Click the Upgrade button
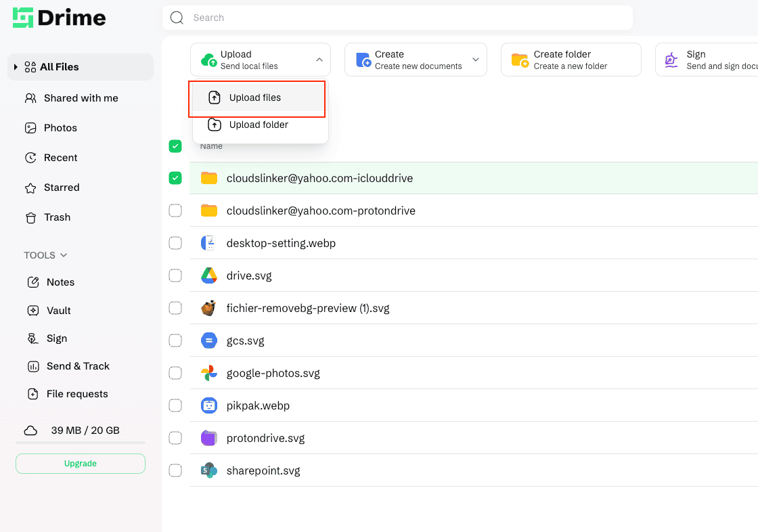This screenshot has width=758, height=532. tap(80, 463)
